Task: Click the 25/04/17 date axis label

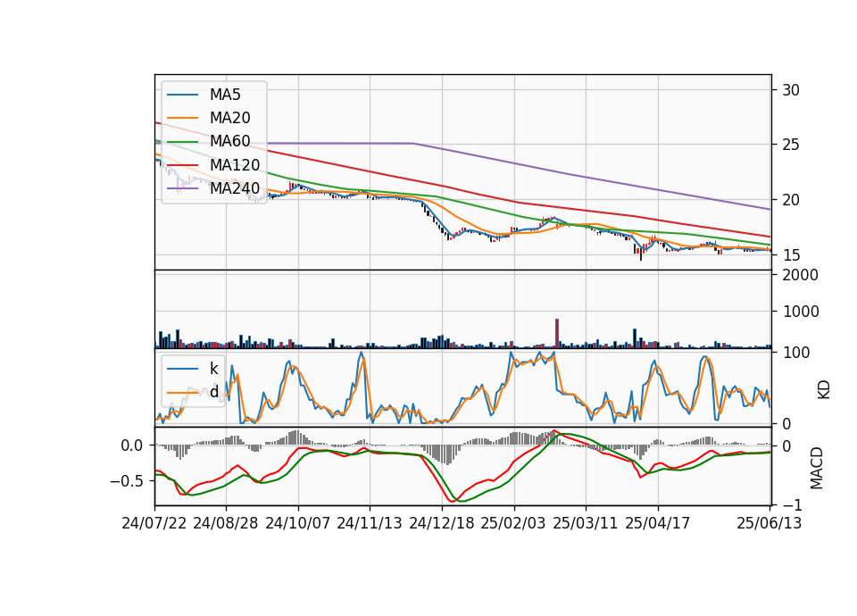Action: (658, 523)
